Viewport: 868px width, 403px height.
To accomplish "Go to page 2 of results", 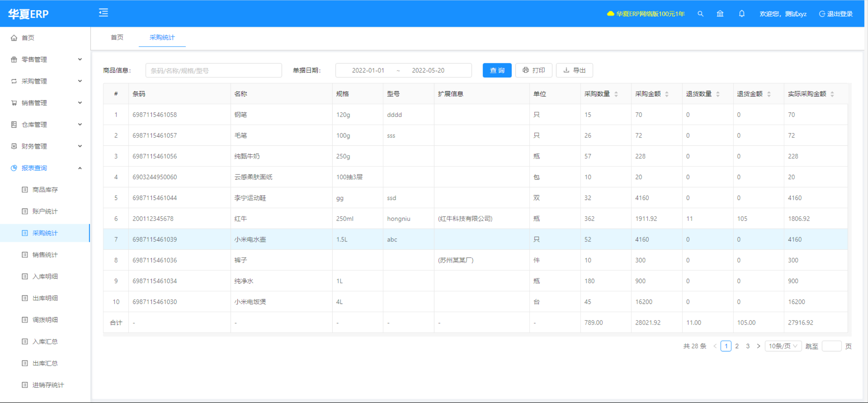I will tap(737, 346).
